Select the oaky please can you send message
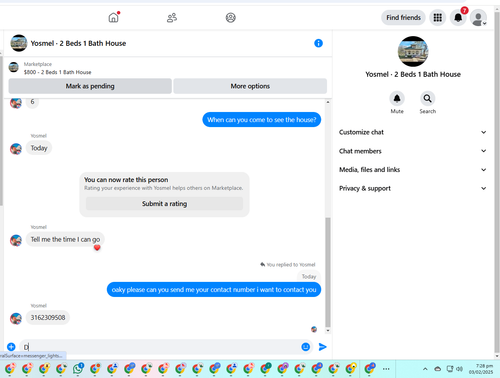This screenshot has width=500, height=378. (x=214, y=290)
